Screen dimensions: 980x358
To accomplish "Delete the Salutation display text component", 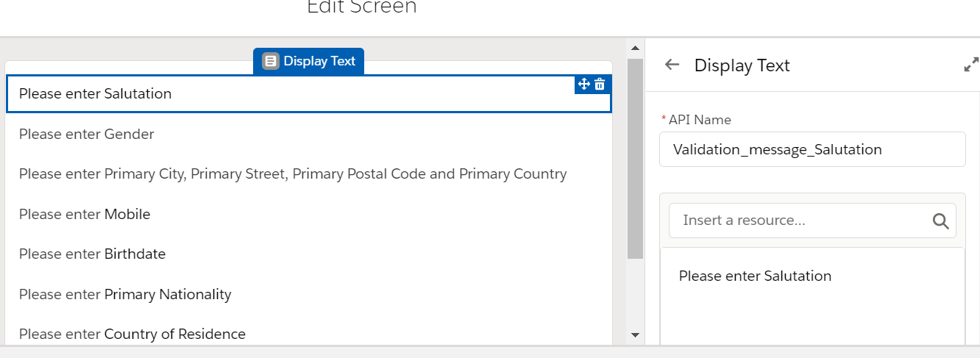I will [x=600, y=84].
